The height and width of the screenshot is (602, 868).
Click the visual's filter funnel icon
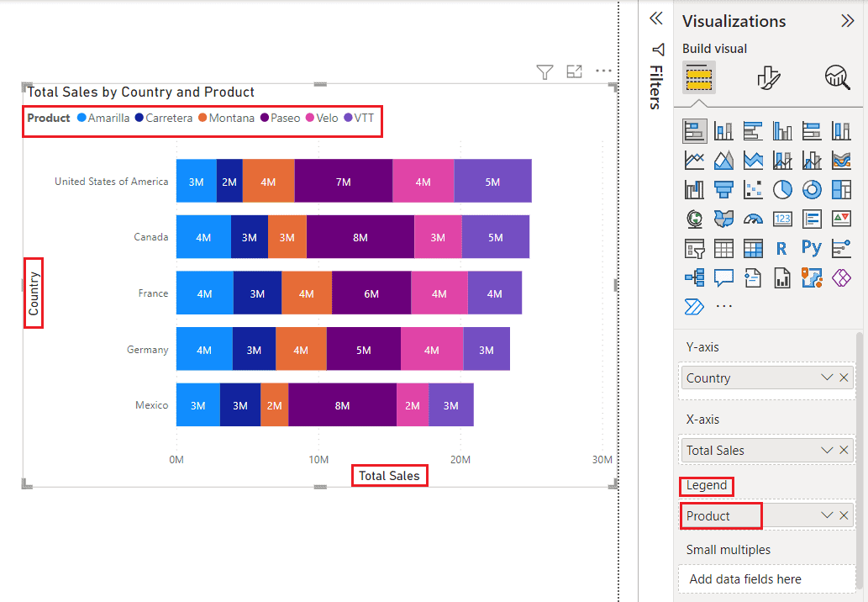tap(544, 72)
